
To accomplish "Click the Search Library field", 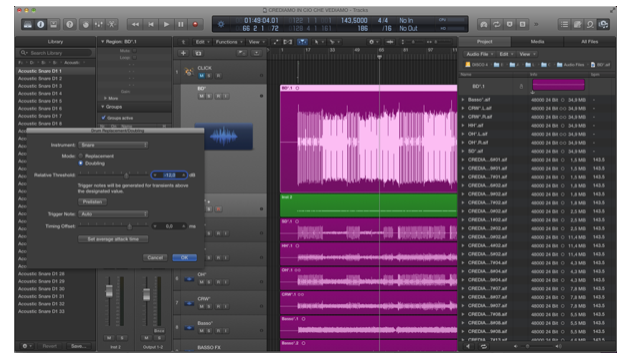I will [55, 53].
